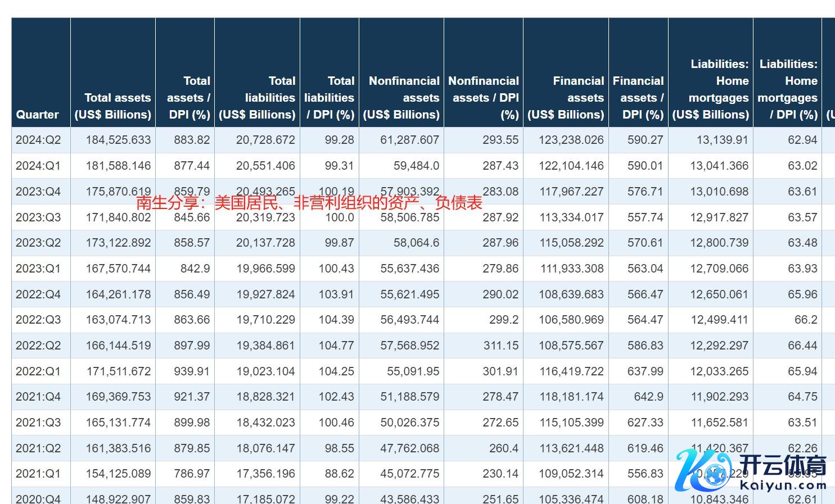The width and height of the screenshot is (835, 504).
Task: Click the 104.77 total liabilities / DPI cell
Action: pos(336,346)
